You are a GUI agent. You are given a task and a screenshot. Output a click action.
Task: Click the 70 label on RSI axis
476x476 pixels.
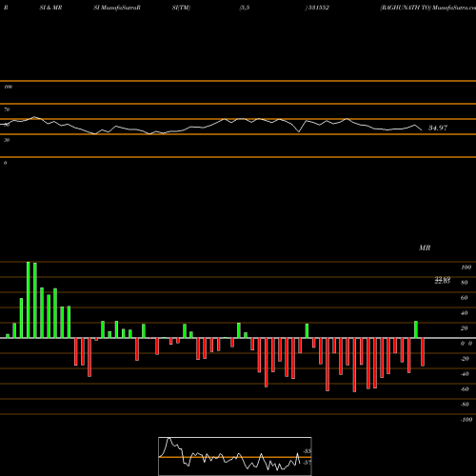point(7,109)
